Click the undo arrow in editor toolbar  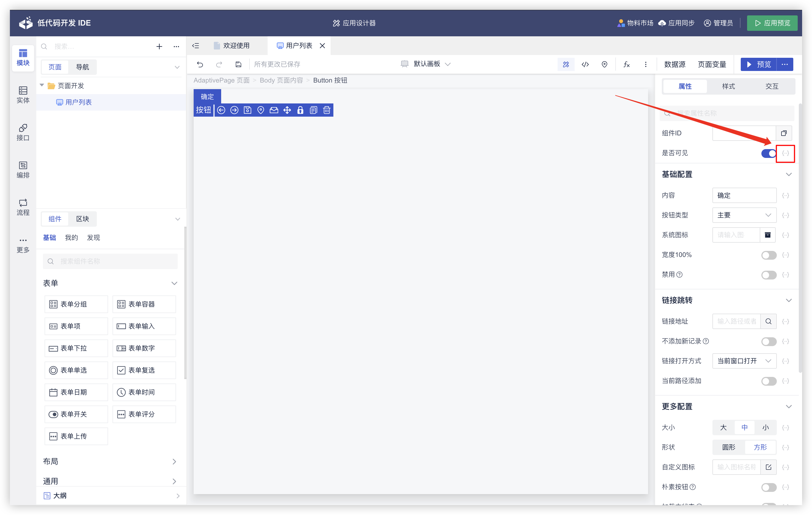(x=200, y=64)
